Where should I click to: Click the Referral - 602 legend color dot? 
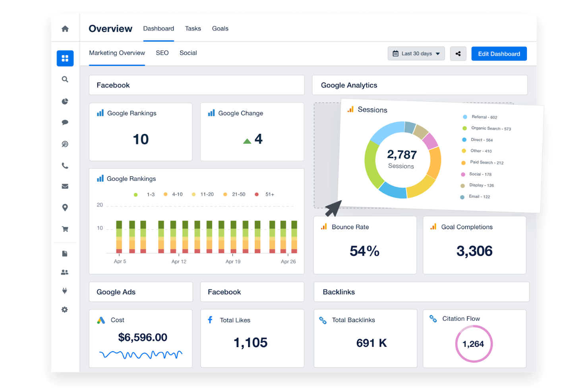[465, 117]
